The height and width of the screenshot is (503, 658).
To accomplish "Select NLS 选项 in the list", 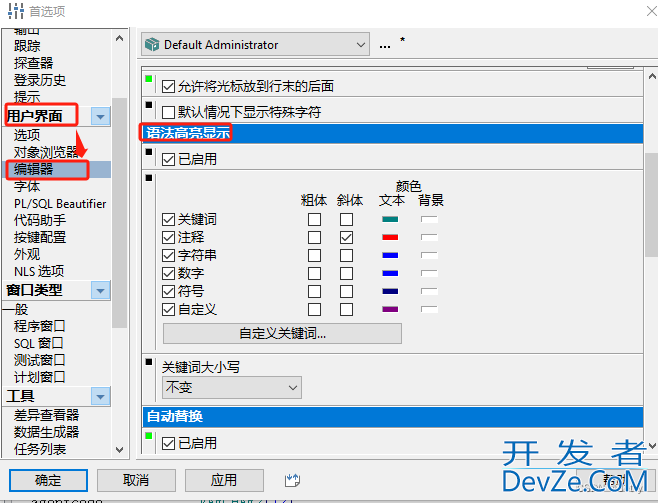I will 39,271.
